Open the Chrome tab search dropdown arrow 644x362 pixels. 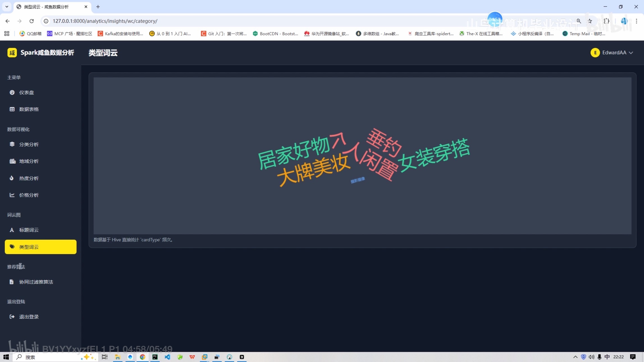coord(7,6)
